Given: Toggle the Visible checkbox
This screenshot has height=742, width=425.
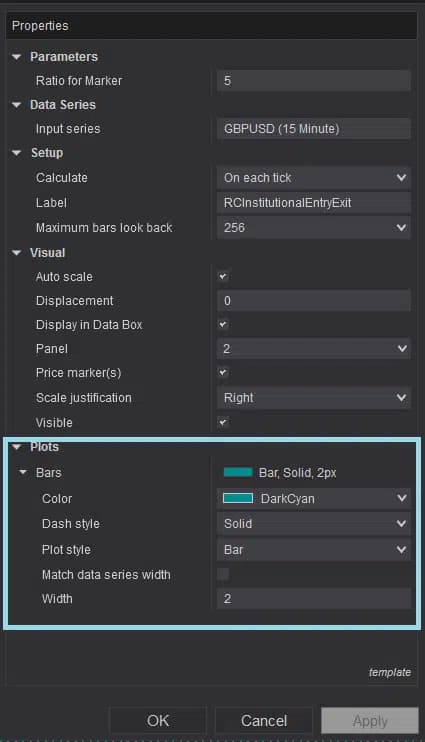Looking at the screenshot, I should click(223, 422).
